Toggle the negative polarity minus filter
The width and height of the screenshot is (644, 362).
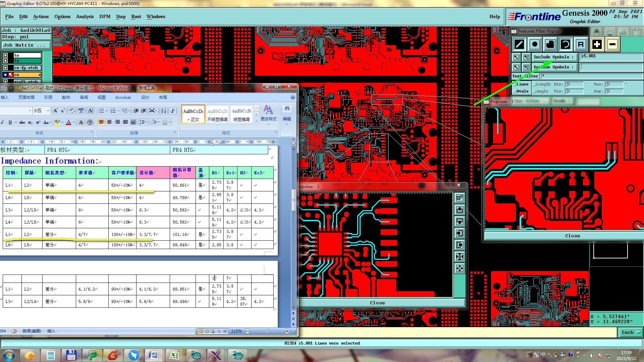pyautogui.click(x=612, y=44)
